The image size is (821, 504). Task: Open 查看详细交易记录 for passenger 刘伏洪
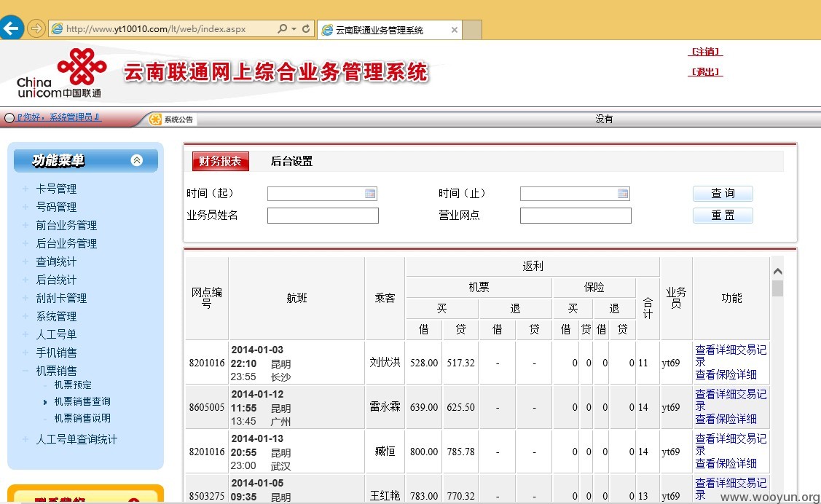pos(731,356)
